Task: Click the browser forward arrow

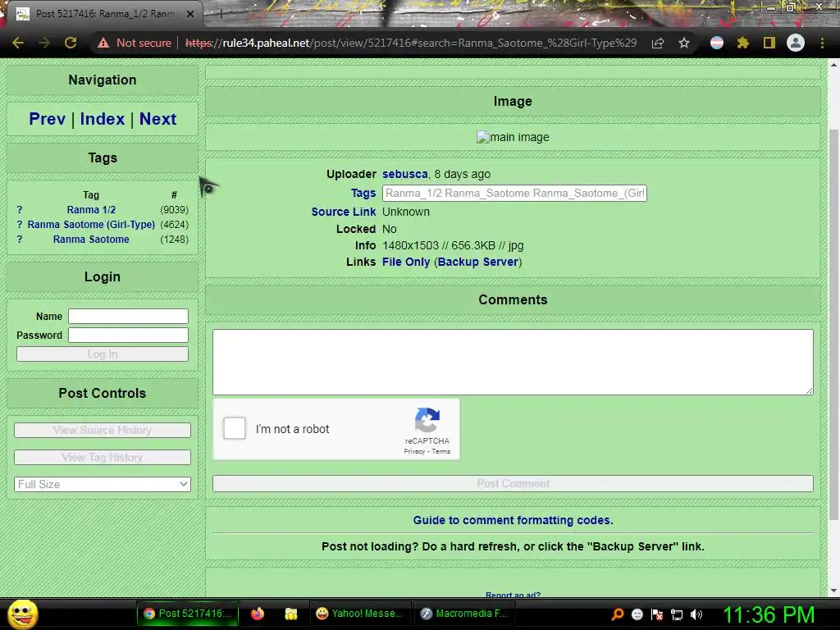Action: (x=44, y=43)
